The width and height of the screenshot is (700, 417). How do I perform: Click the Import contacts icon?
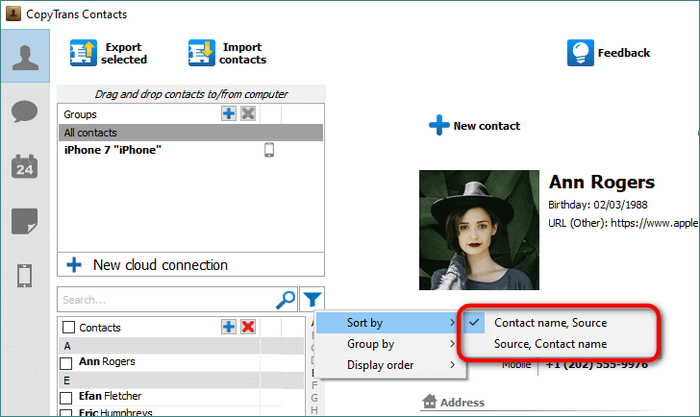click(201, 53)
